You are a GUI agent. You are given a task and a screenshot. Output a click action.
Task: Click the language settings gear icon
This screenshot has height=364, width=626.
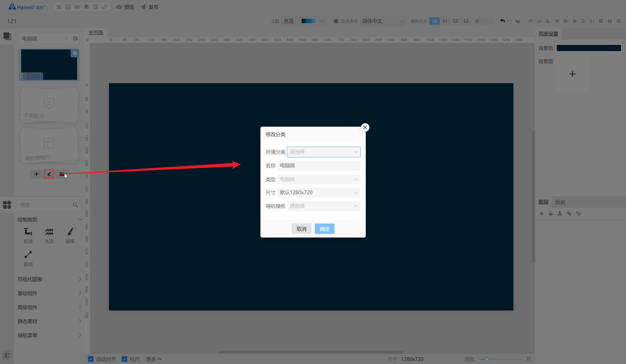[336, 21]
